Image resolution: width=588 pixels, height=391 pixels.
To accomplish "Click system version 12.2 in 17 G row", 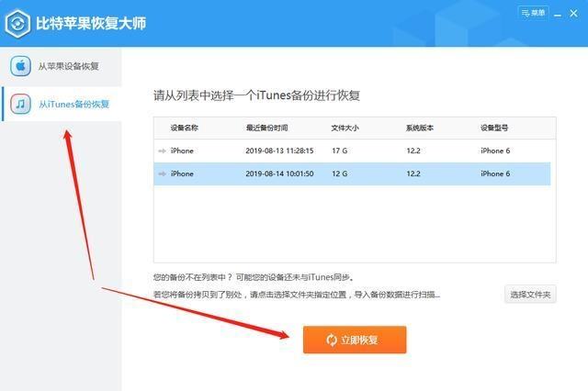I will click(x=413, y=151).
